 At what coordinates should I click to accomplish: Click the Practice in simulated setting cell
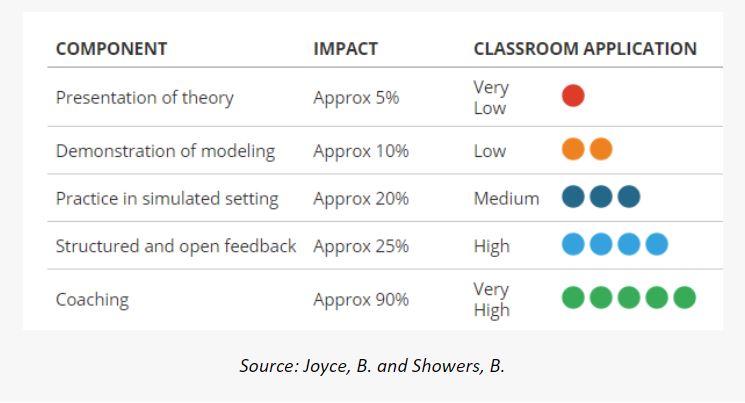[x=167, y=198]
